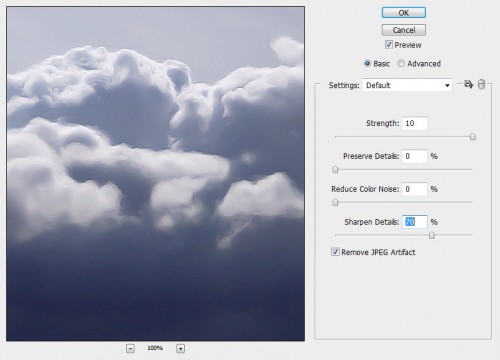Click the Reduce Color Noise value field

point(415,189)
